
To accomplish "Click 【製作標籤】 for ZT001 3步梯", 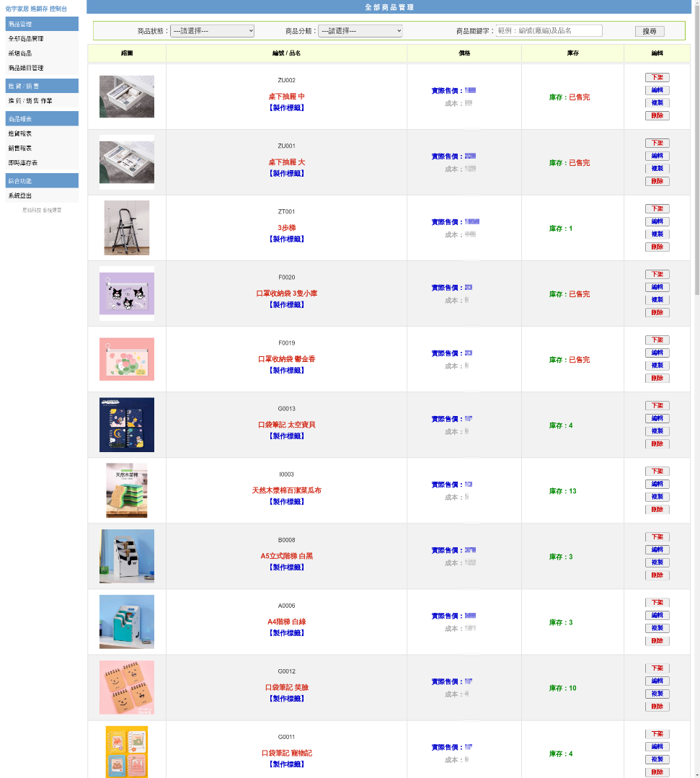I will pos(287,239).
